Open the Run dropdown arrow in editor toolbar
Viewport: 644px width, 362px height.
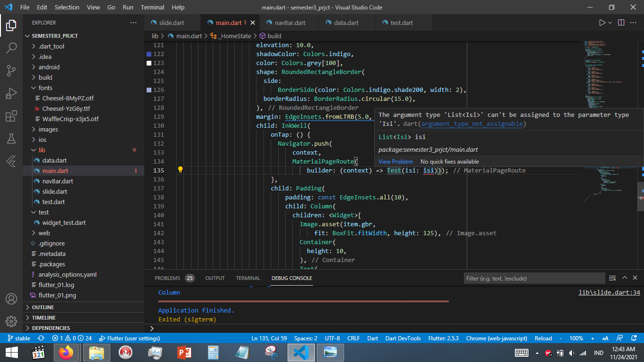coord(610,23)
